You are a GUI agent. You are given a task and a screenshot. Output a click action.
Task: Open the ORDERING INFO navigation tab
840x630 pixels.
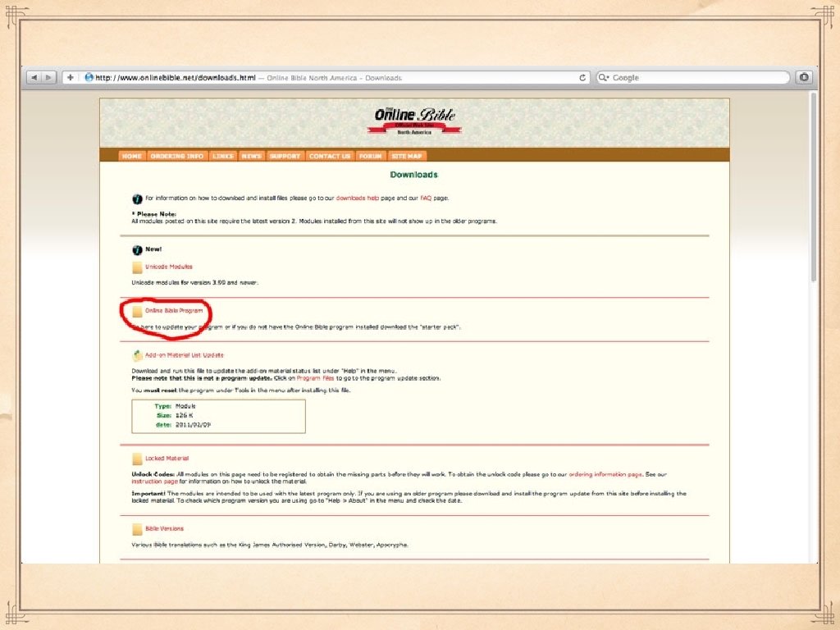(177, 156)
